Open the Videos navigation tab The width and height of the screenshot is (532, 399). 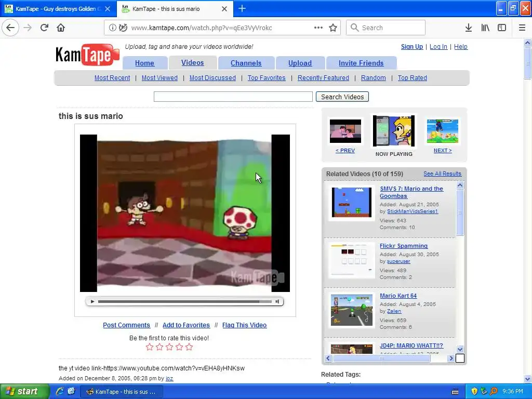tap(192, 63)
